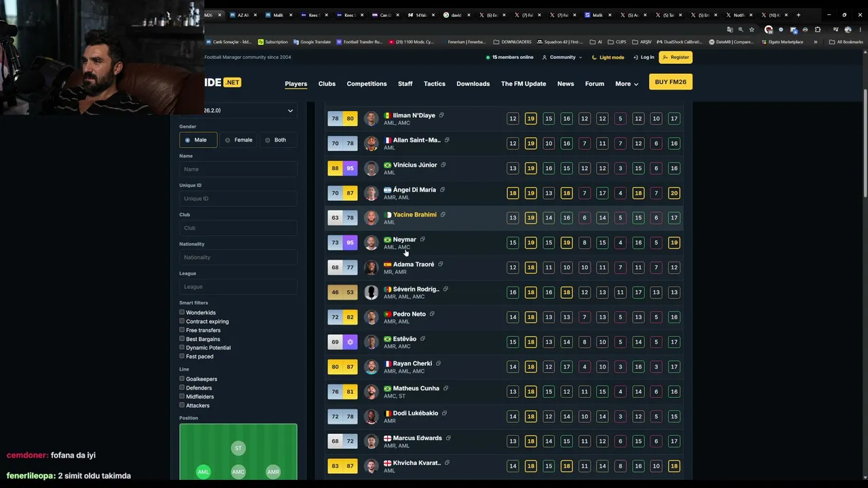
Task: Select the AMR position on the pitch
Action: point(273,472)
